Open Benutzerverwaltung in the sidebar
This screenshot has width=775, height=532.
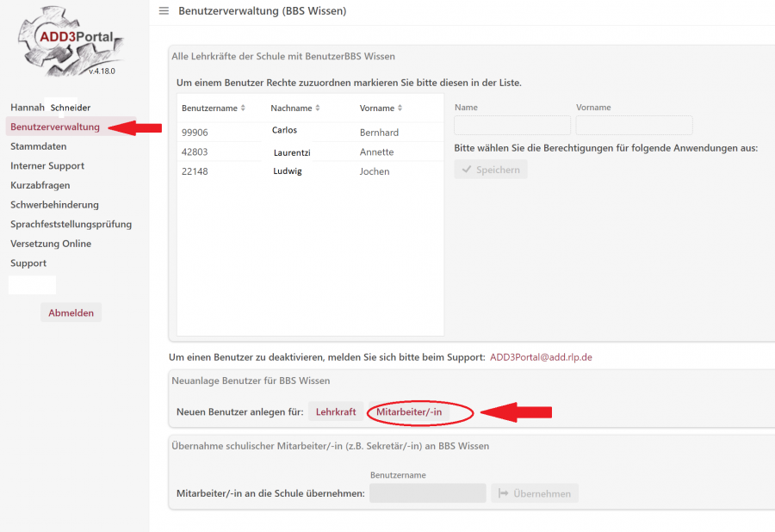pos(55,127)
